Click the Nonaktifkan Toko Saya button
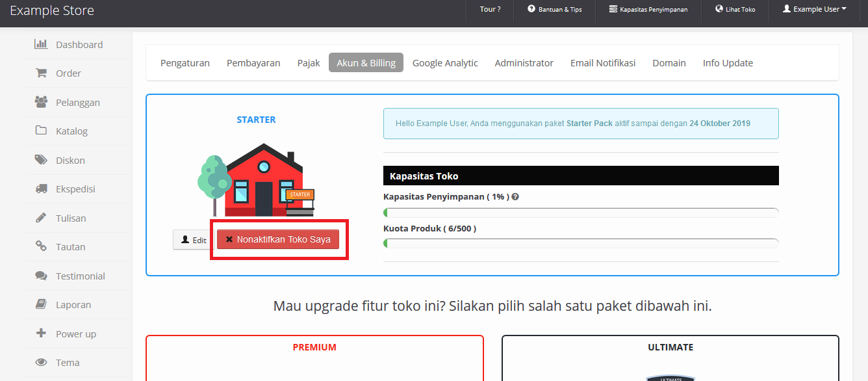Viewport: 868px width, 381px height. click(x=278, y=239)
